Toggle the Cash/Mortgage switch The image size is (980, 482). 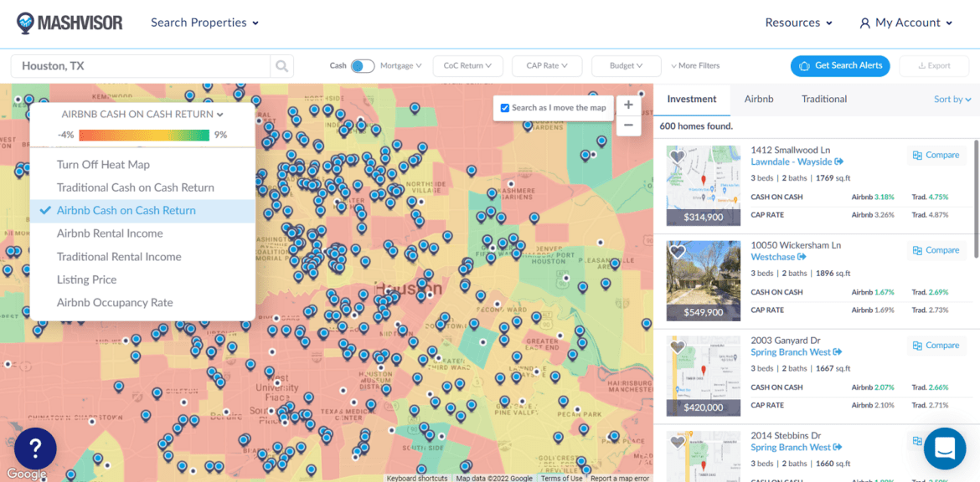362,66
